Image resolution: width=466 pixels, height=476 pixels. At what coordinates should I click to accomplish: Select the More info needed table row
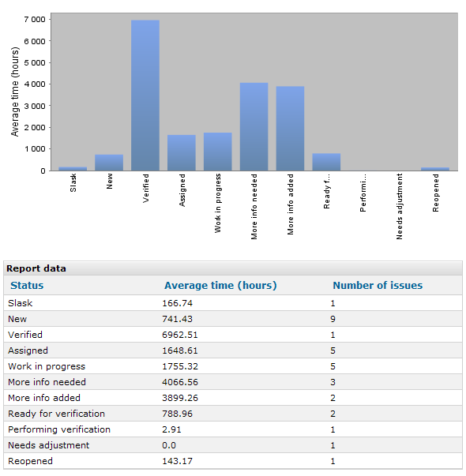point(233,382)
